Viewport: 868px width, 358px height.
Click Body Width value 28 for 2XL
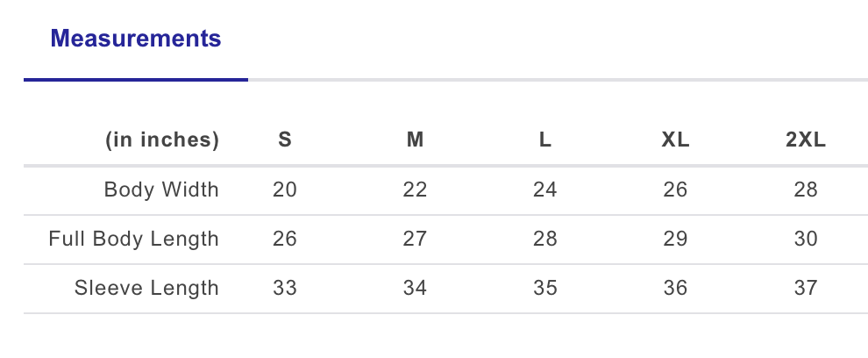click(x=806, y=190)
